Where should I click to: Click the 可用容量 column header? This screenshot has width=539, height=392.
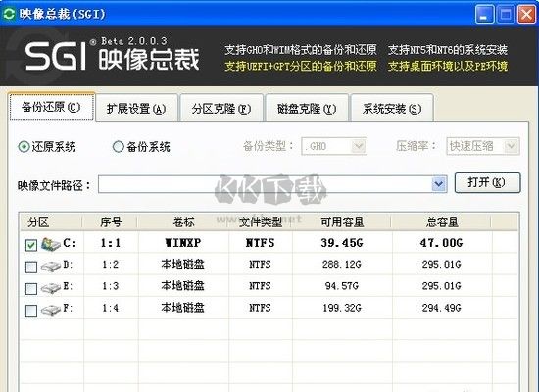342,221
